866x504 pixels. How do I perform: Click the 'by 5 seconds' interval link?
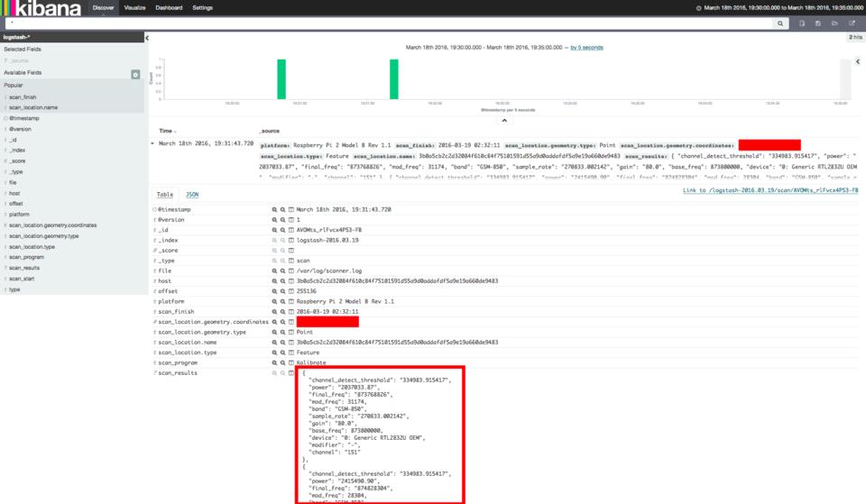[x=586, y=47]
